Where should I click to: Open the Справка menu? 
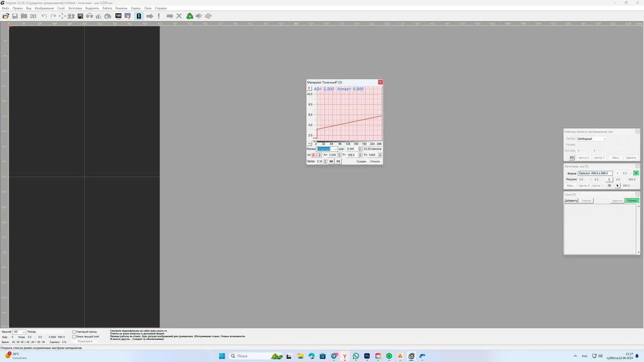[161, 9]
